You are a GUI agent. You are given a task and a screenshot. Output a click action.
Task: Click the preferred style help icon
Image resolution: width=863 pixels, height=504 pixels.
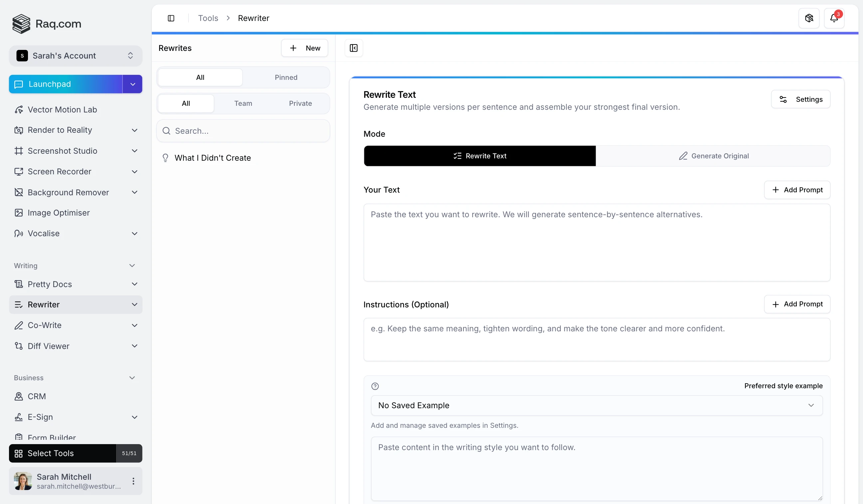375,386
